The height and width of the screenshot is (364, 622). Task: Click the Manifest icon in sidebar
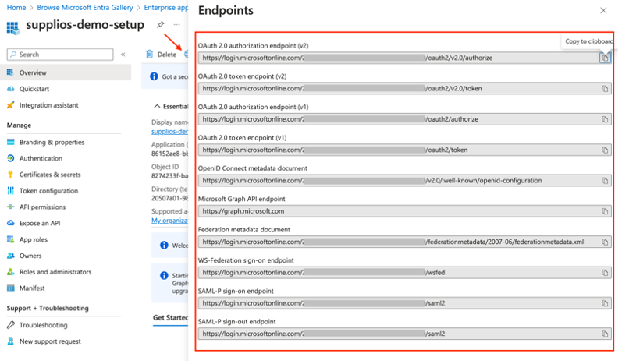click(x=11, y=288)
